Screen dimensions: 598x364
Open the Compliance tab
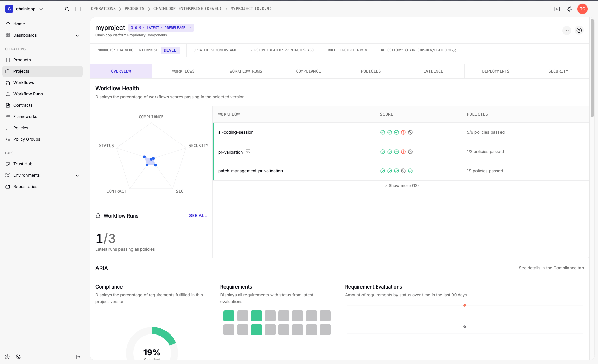coord(308,71)
